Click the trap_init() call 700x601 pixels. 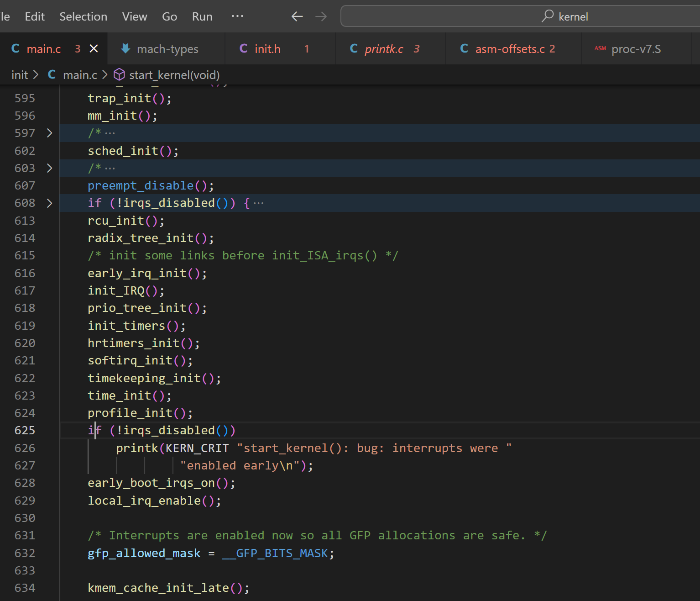pyautogui.click(x=130, y=98)
